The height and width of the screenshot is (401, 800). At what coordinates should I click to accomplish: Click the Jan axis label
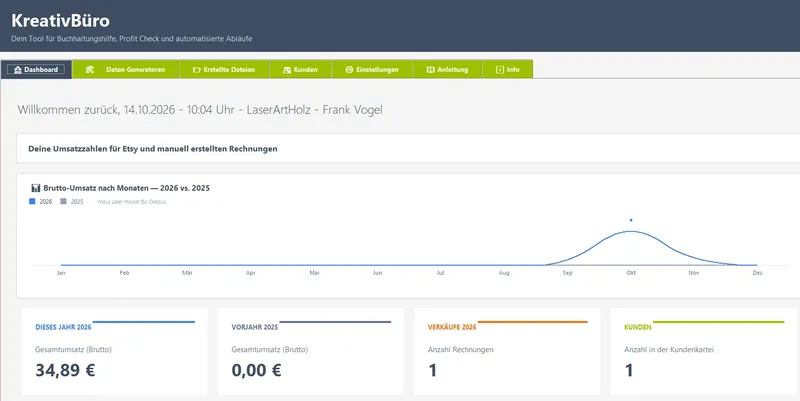61,273
